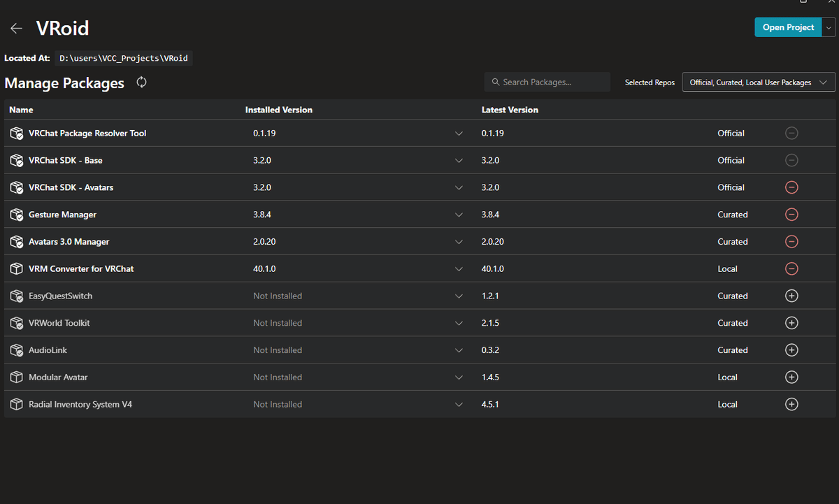Open version dropdown for Radial Inventory System V4
Screen dimensions: 839x504
pos(459,404)
